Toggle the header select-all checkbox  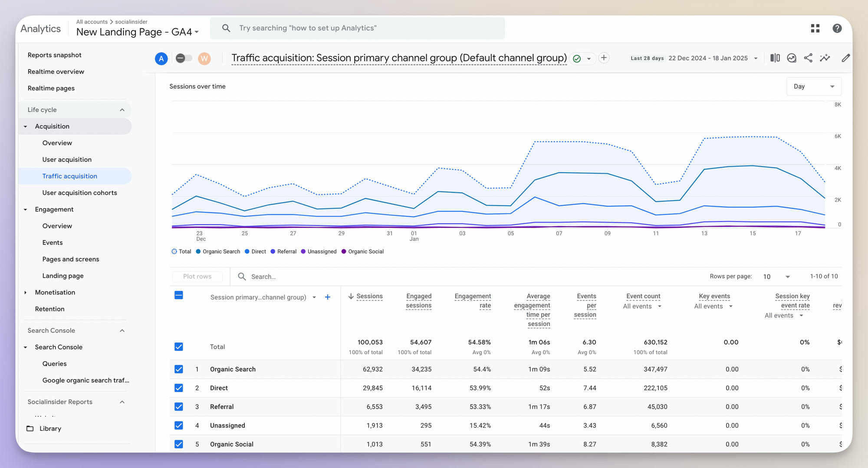click(x=179, y=296)
